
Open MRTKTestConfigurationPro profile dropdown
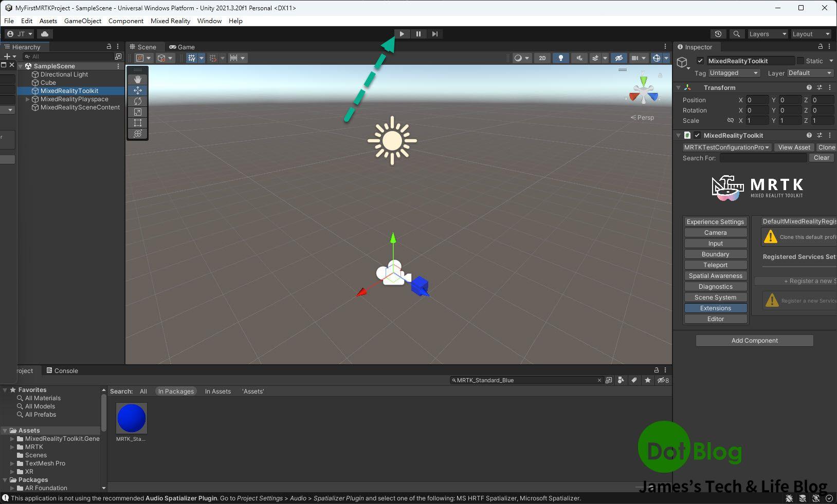[x=726, y=147]
